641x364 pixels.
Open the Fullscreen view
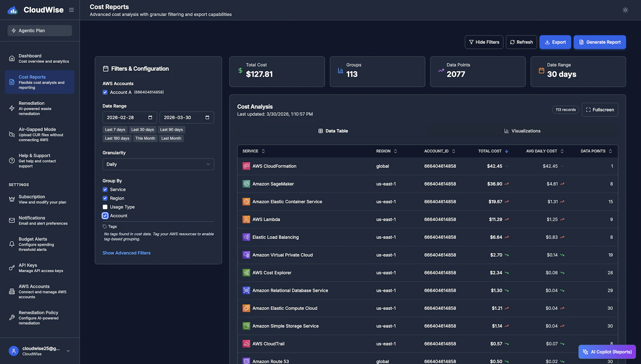[600, 110]
